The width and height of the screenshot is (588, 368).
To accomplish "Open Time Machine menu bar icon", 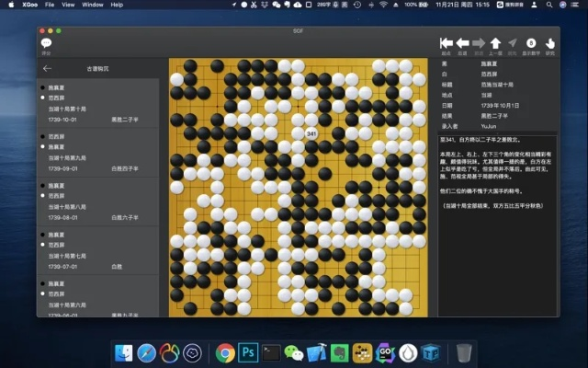I will point(357,5).
